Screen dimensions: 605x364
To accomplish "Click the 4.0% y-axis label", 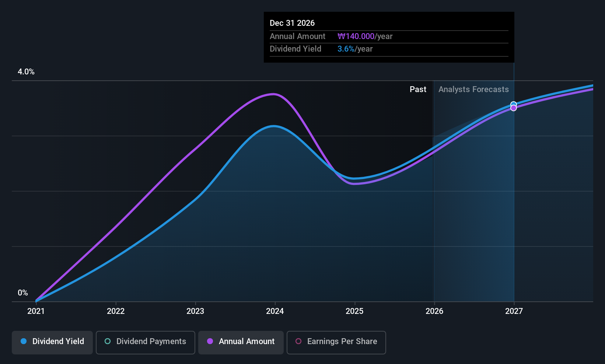I will coord(26,71).
